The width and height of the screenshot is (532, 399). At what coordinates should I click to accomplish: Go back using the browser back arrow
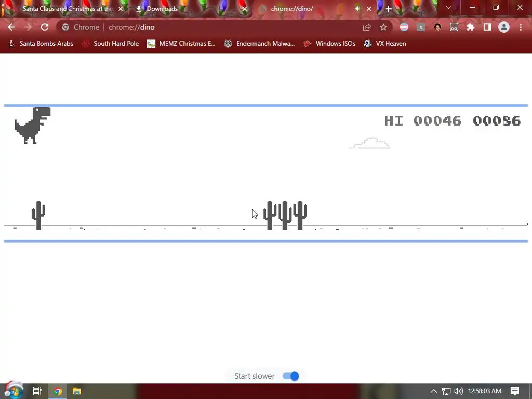click(x=11, y=27)
